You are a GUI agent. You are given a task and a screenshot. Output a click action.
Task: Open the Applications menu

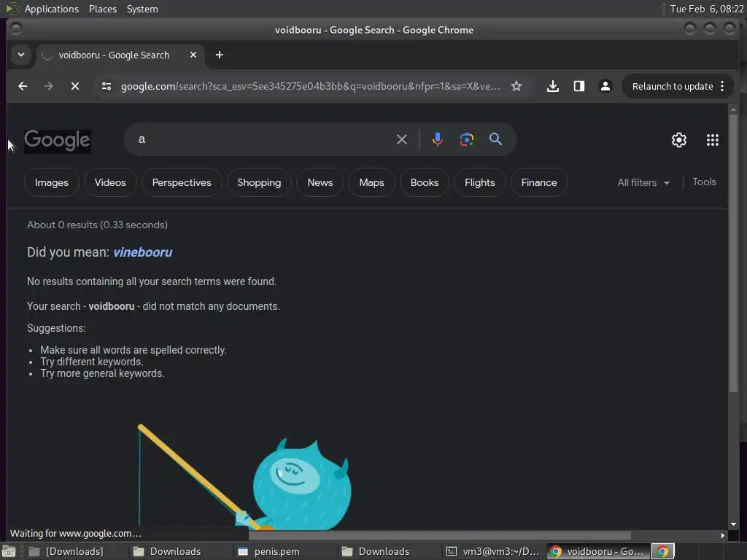coord(52,9)
